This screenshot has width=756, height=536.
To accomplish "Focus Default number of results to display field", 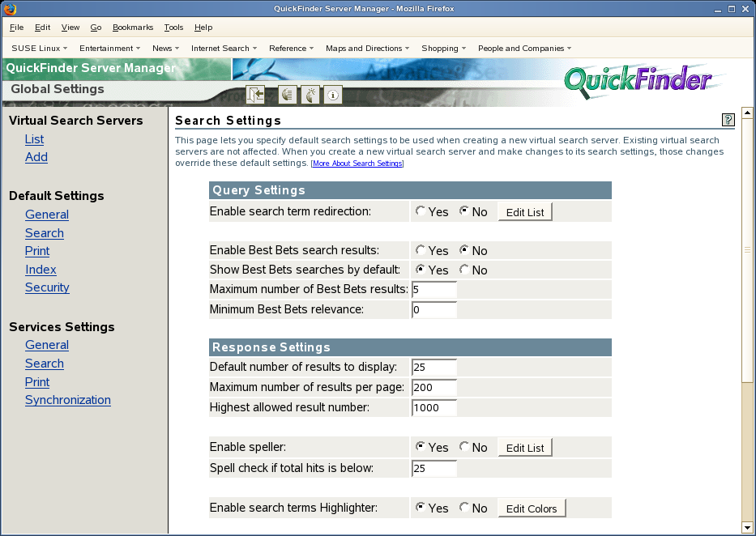I will pos(434,368).
